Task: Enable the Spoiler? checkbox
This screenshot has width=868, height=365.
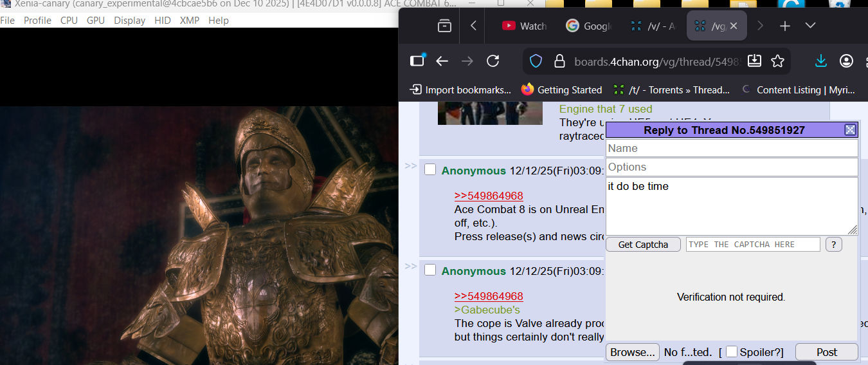Action: pyautogui.click(x=732, y=351)
